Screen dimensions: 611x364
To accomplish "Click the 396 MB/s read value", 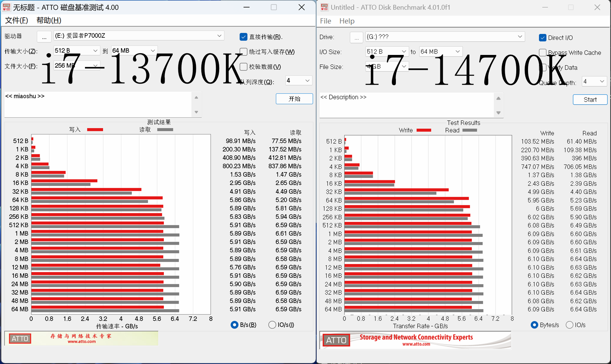I will pos(584,158).
